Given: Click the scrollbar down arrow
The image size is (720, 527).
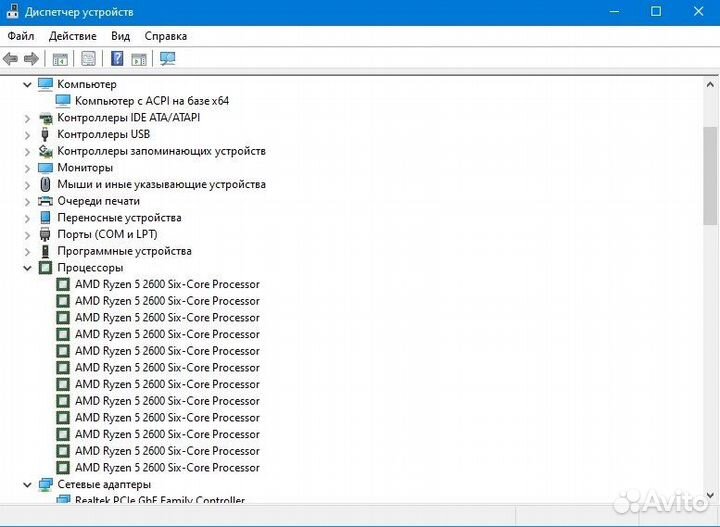Looking at the screenshot, I should pyautogui.click(x=710, y=495).
